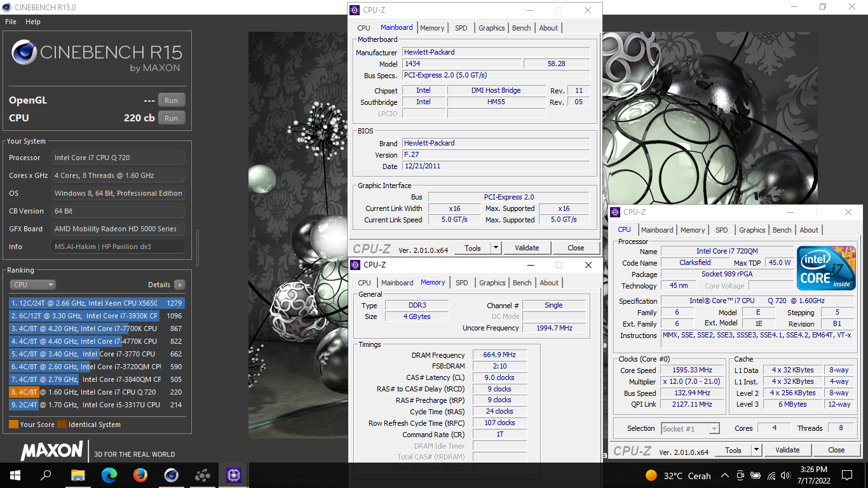This screenshot has height=488, width=868.
Task: Open Bench tab in Mainboard CPU-Z window
Action: coord(522,28)
